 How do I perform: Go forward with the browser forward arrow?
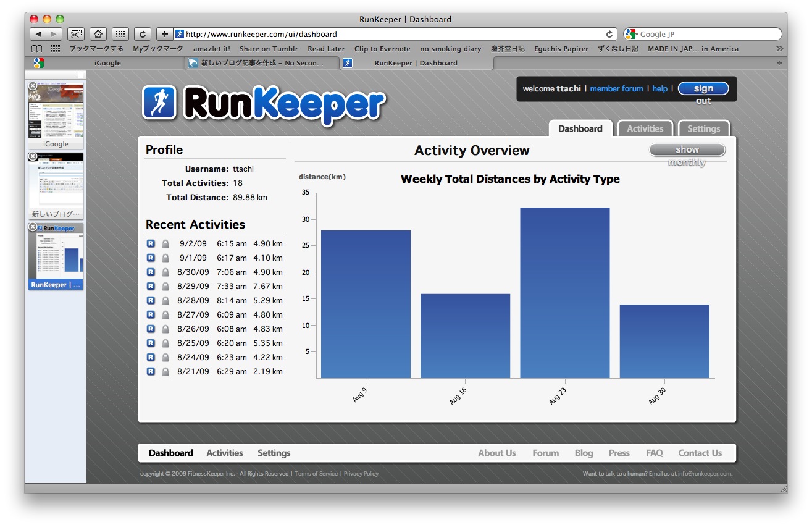(54, 34)
